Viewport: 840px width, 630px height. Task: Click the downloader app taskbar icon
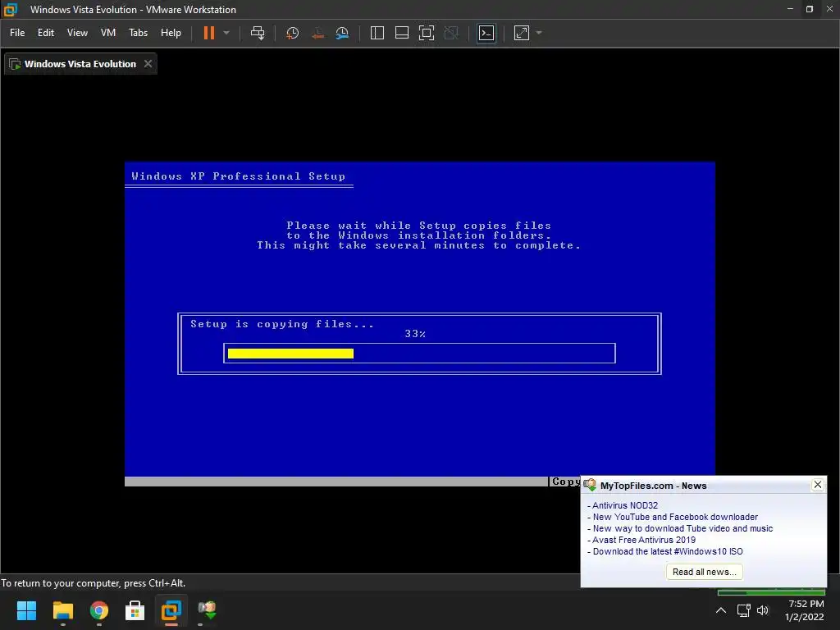[208, 610]
